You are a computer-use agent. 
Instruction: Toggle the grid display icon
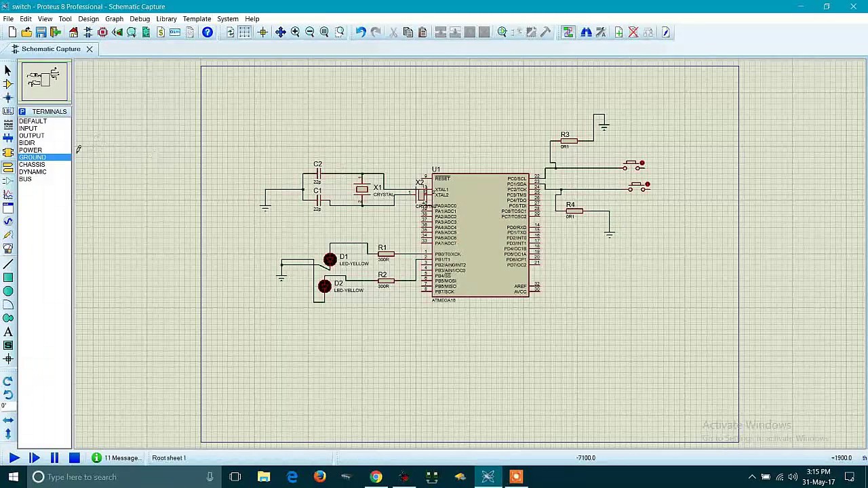pos(245,32)
